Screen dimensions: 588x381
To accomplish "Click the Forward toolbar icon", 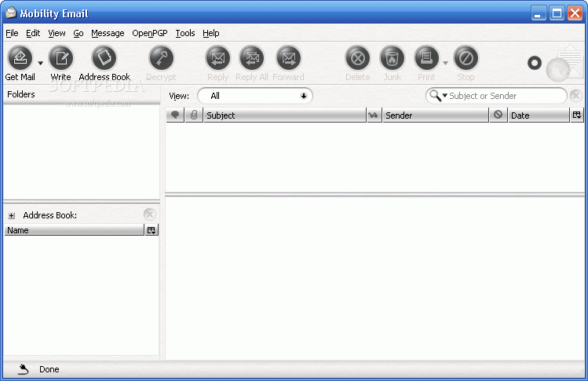I will click(x=288, y=58).
